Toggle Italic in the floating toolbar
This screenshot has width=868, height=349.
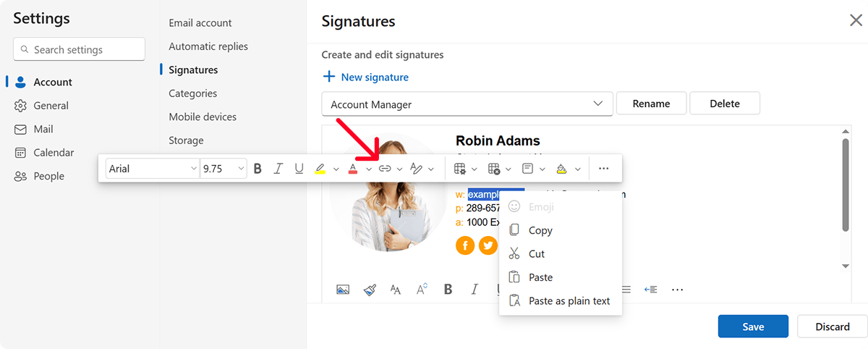point(278,169)
